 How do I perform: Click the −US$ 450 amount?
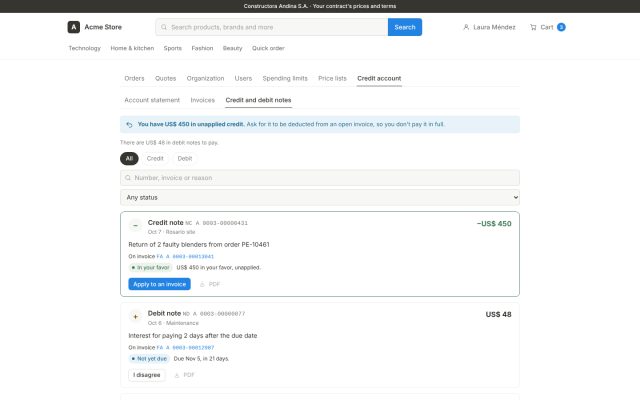pos(494,224)
